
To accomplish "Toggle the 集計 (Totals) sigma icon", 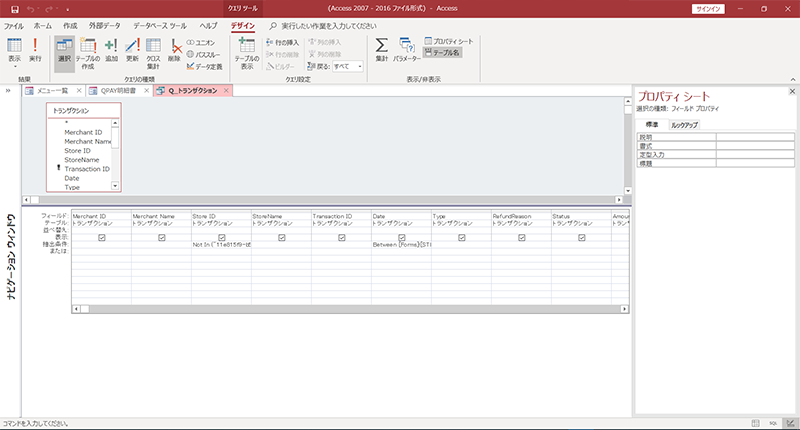I will (x=382, y=50).
